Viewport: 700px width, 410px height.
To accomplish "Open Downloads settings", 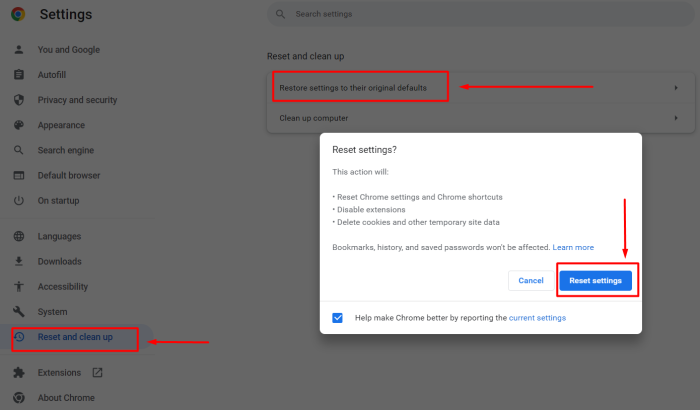I will (x=59, y=261).
